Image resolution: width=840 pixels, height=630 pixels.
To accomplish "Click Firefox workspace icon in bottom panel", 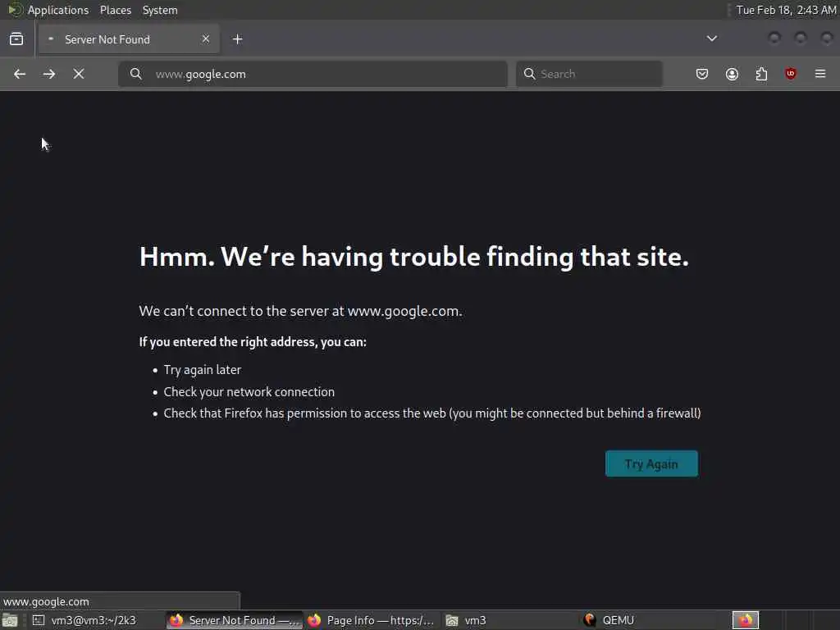I will tap(746, 620).
